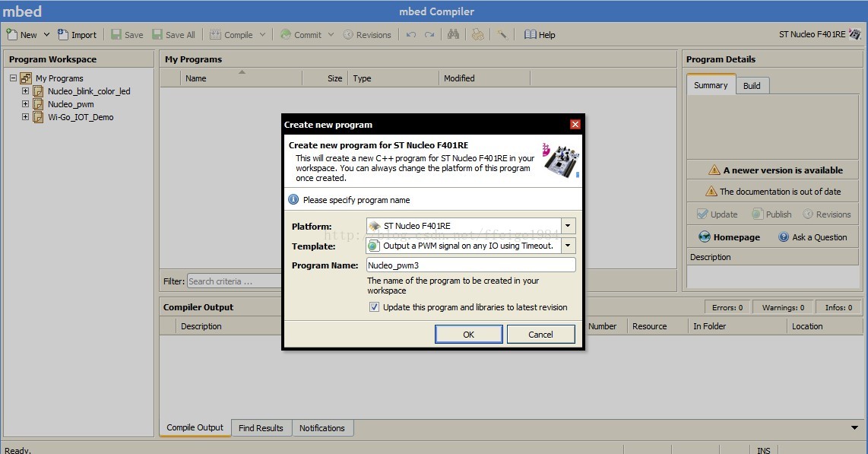Click the New program toolbar icon
Image resolution: width=868 pixels, height=454 pixels.
pyautogui.click(x=12, y=34)
